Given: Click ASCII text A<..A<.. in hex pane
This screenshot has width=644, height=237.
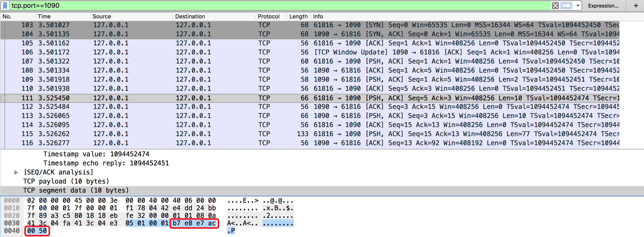Looking at the screenshot, I should [243, 223].
